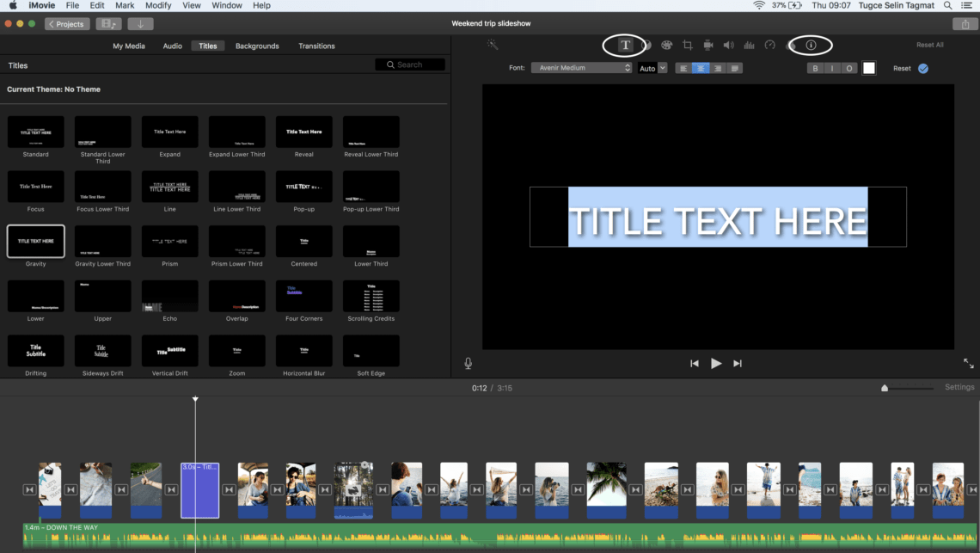The height and width of the screenshot is (553, 980).
Task: Select the palm tree clip in timeline
Action: pyautogui.click(x=606, y=490)
